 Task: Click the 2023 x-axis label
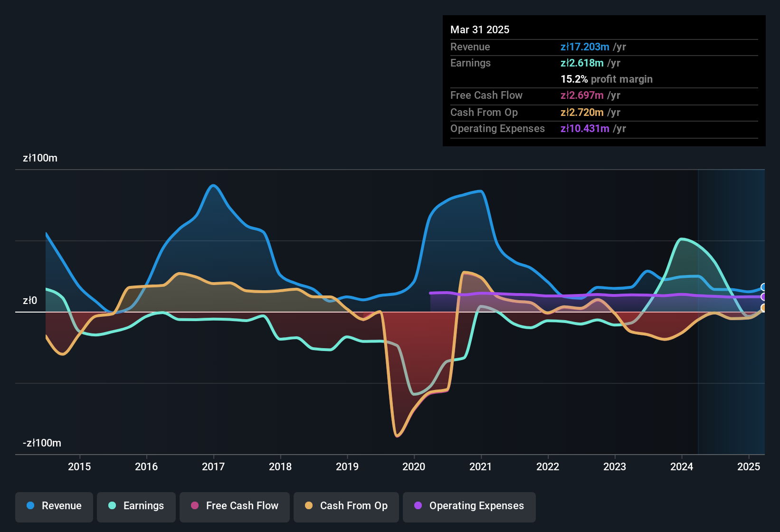click(x=615, y=466)
